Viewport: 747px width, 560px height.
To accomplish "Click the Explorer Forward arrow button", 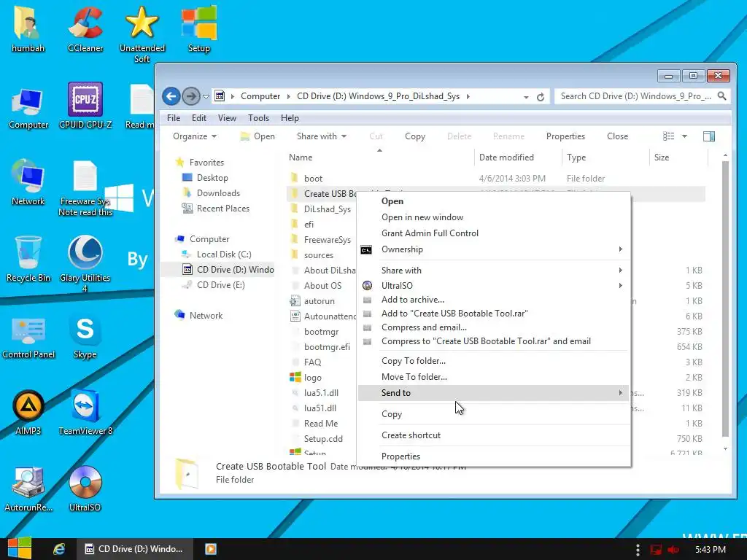I will click(x=191, y=96).
